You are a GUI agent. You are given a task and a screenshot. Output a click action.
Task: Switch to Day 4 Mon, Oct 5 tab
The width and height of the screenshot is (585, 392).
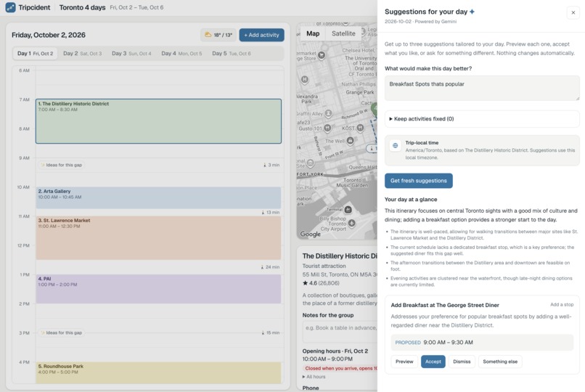[x=181, y=53]
